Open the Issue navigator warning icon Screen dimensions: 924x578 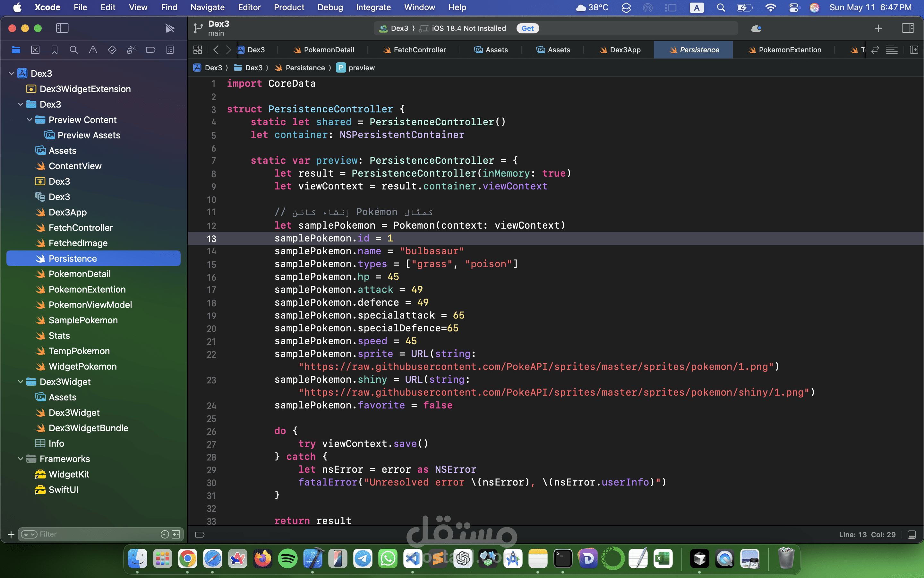(93, 50)
